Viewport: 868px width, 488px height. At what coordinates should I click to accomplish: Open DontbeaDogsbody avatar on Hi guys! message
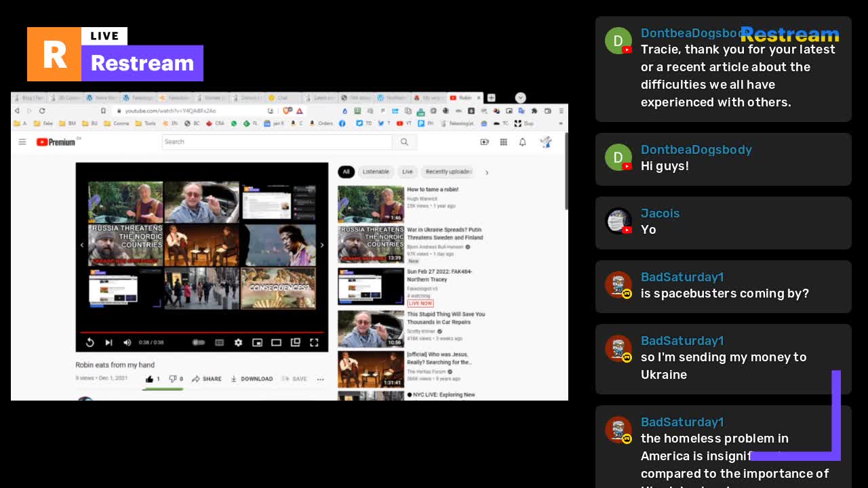click(x=618, y=157)
